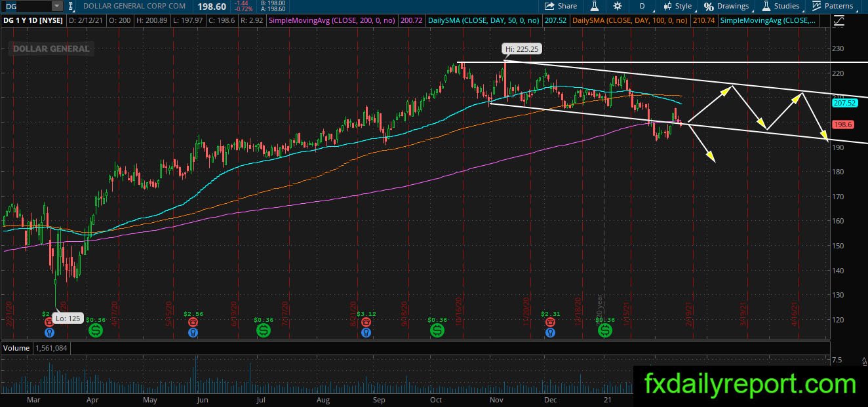Click the Nov label on time axis
Screen dimensions: 868x407
[x=497, y=400]
